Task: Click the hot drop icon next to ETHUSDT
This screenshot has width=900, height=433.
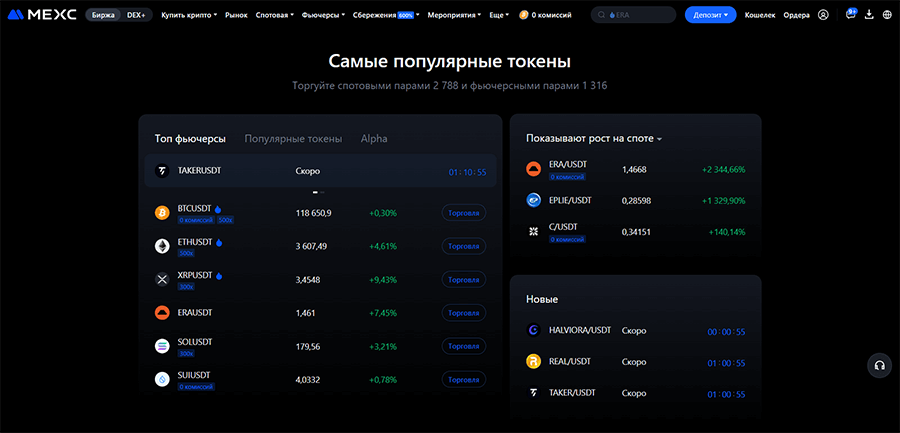Action: point(219,242)
